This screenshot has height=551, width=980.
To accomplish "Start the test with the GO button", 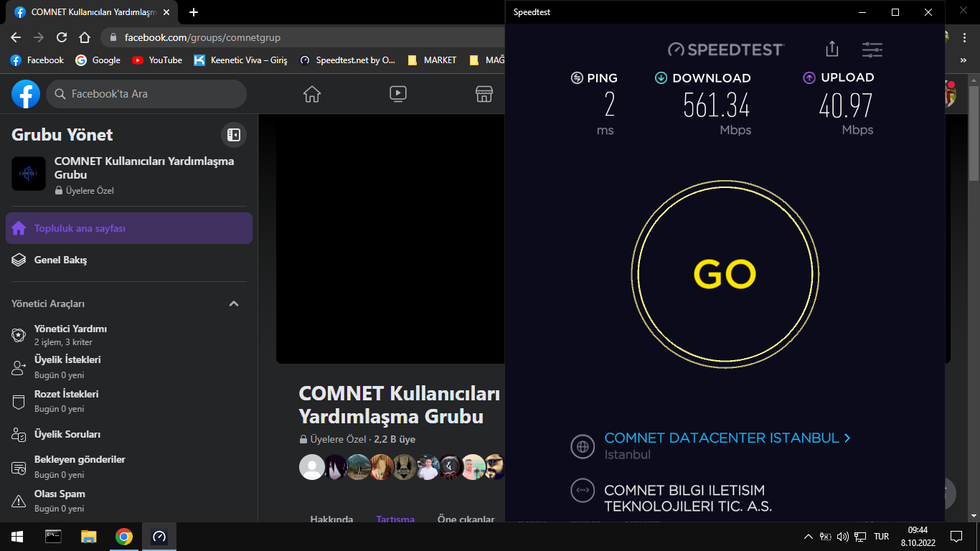I will click(x=725, y=275).
